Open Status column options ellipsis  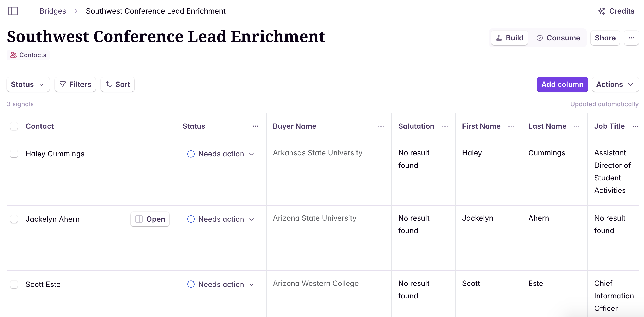(x=255, y=126)
